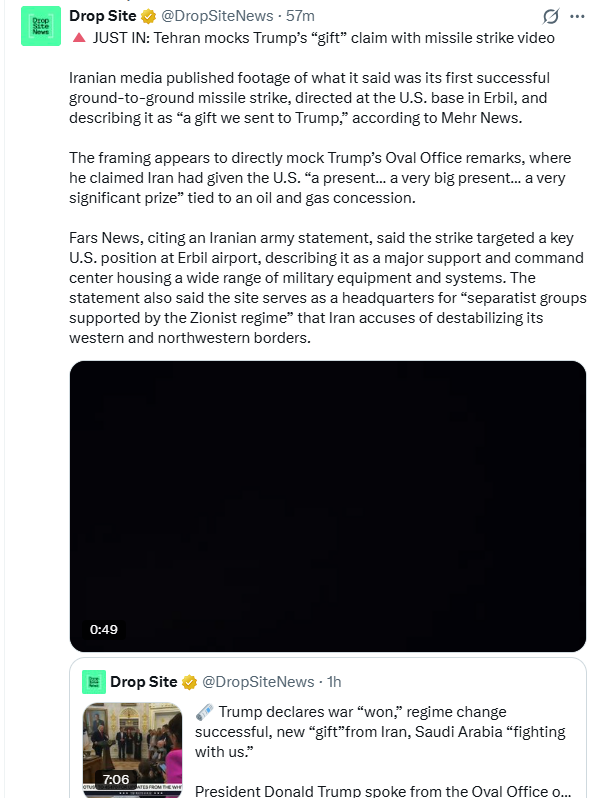Click the quoted post's Drop Site avatar
Image resolution: width=603 pixels, height=798 pixels.
(93, 682)
